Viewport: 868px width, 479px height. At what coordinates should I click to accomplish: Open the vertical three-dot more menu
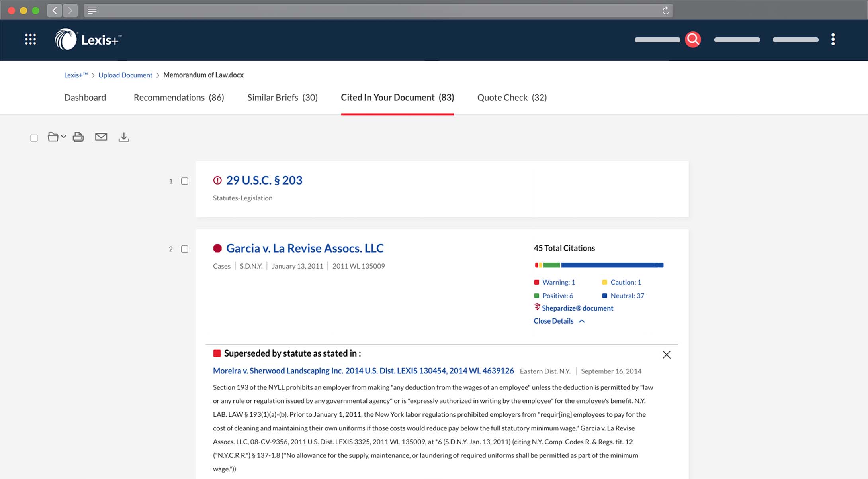[833, 39]
